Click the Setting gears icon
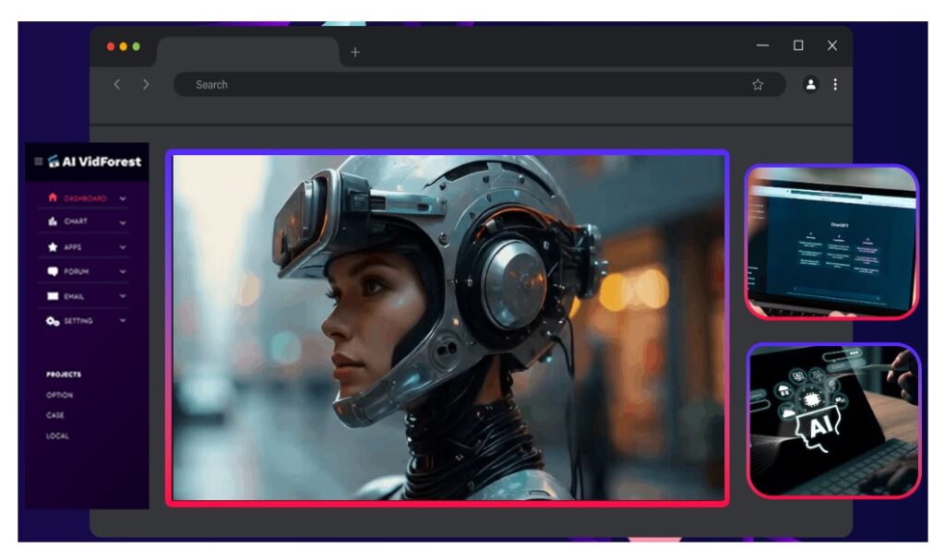The height and width of the screenshot is (560, 945). [x=53, y=321]
